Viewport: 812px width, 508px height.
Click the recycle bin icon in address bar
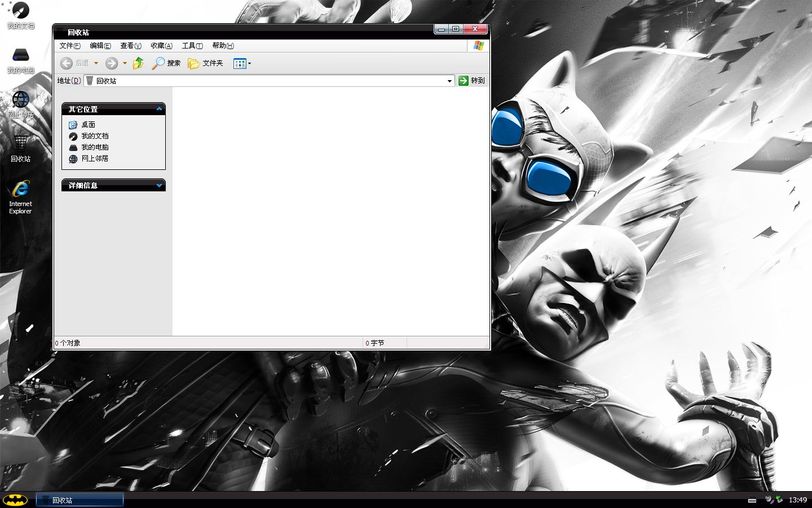90,81
